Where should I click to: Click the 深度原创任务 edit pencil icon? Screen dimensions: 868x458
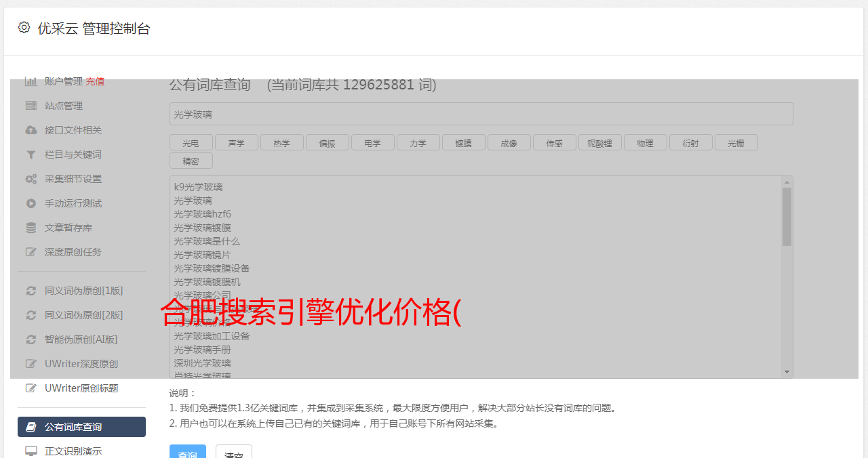click(31, 252)
